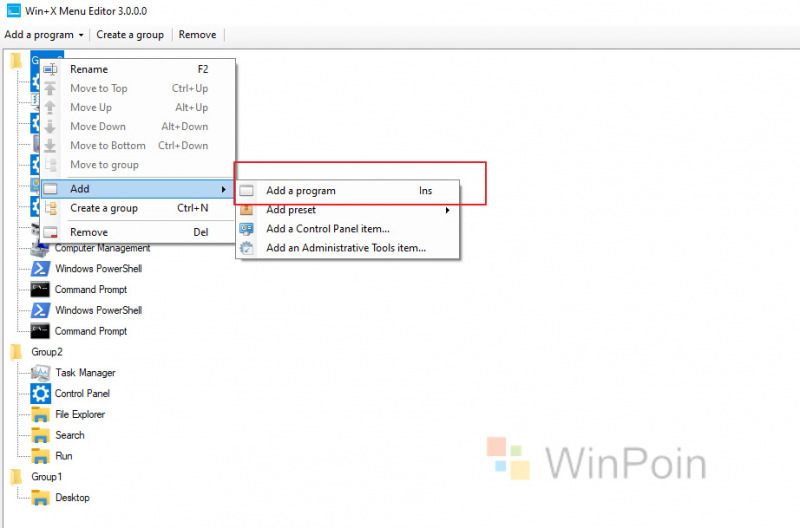The width and height of the screenshot is (800, 528).
Task: Click first Windows PowerShell icon
Action: click(x=40, y=269)
